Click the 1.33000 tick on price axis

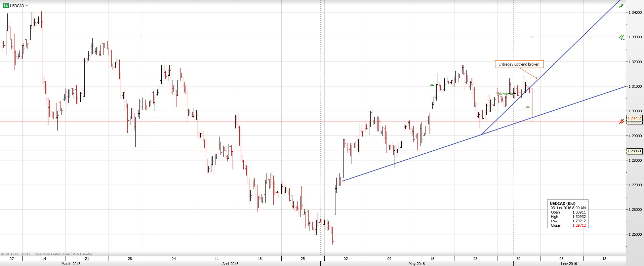pyautogui.click(x=635, y=37)
